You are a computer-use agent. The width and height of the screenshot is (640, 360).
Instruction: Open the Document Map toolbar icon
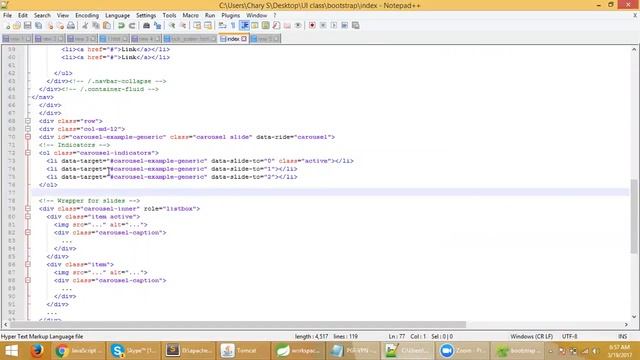click(x=265, y=25)
